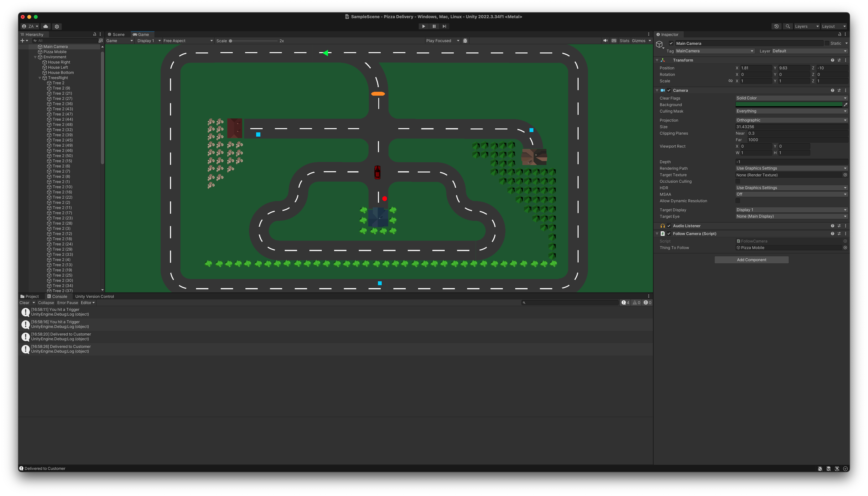This screenshot has height=496, width=868.
Task: Switch to the Scene tab
Action: [116, 34]
